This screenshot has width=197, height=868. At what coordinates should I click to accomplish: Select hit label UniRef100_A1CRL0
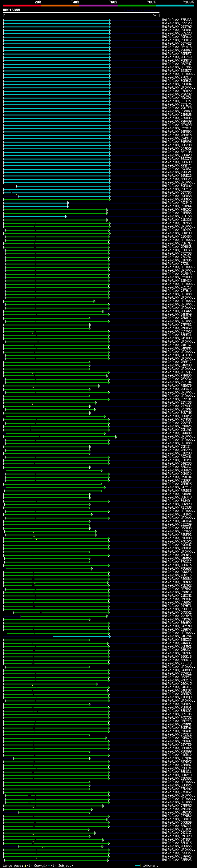176,755
